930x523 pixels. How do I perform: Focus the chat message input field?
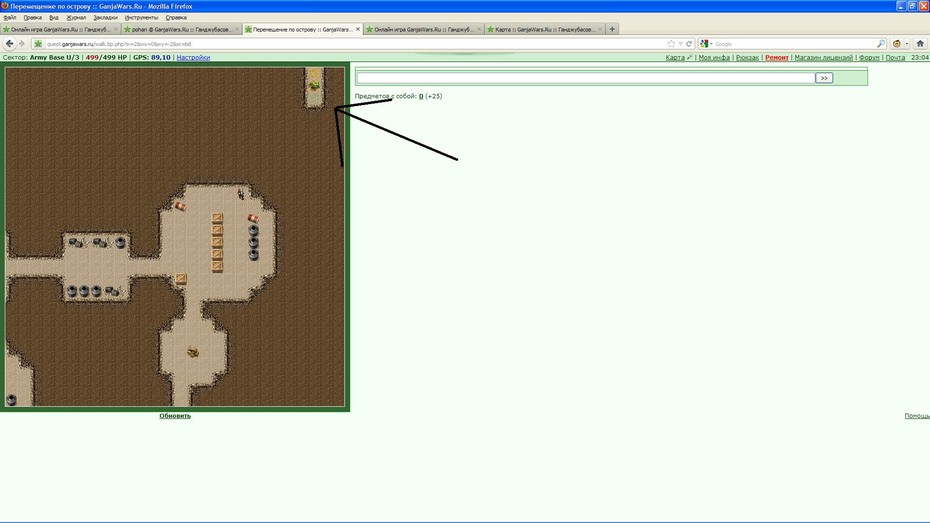585,78
